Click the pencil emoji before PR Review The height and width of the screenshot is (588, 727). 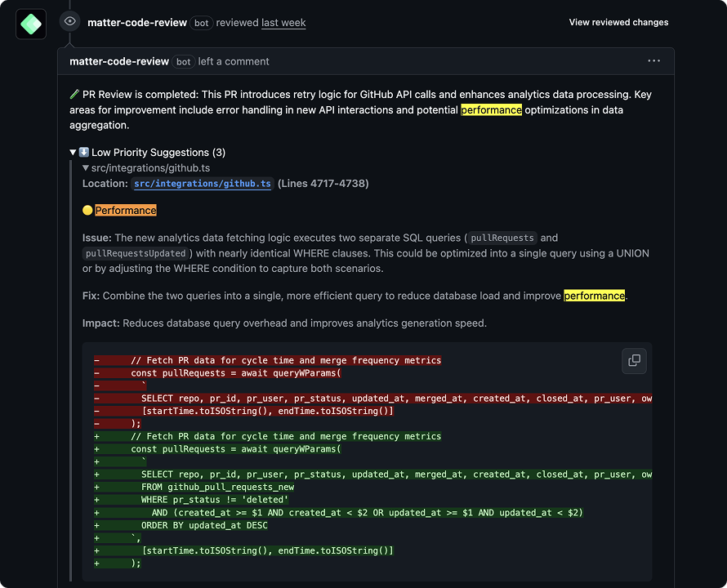point(74,94)
